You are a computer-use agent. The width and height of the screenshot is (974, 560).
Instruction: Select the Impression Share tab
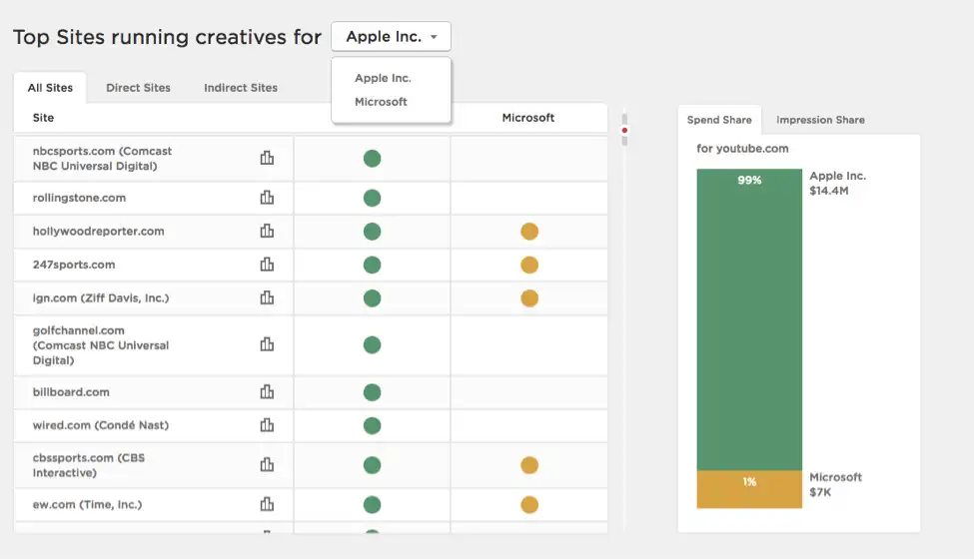click(820, 120)
